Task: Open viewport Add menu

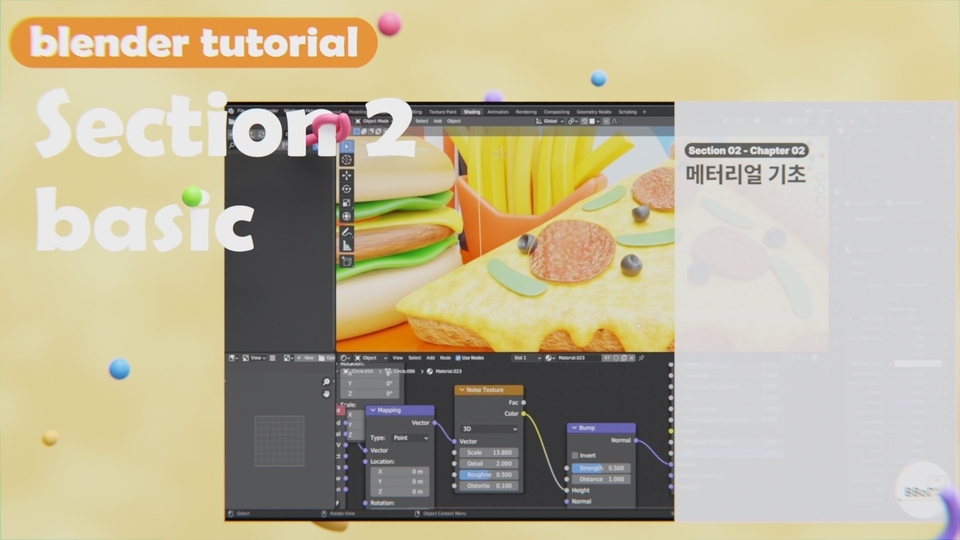Action: 438,121
